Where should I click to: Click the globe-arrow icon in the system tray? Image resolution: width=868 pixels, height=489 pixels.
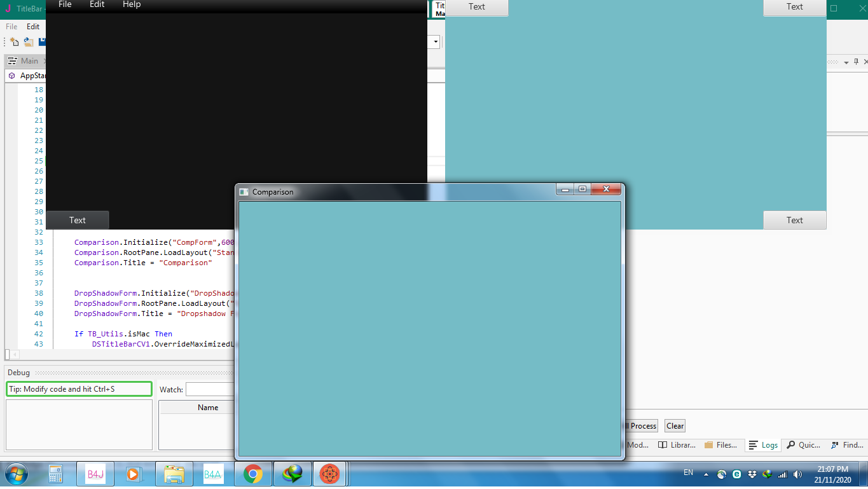722,474
